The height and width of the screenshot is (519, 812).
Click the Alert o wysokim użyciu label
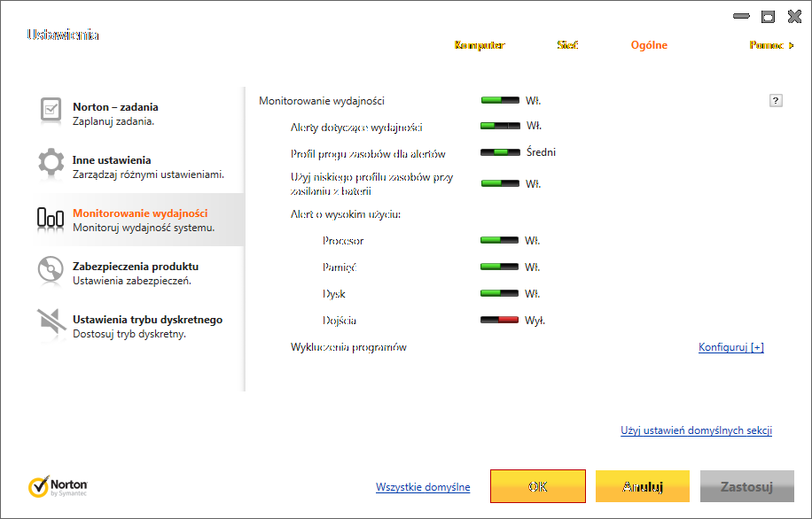[x=346, y=214]
